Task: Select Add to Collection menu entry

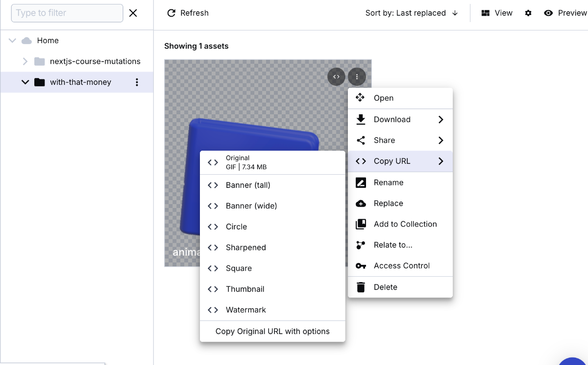Action: tap(400, 224)
